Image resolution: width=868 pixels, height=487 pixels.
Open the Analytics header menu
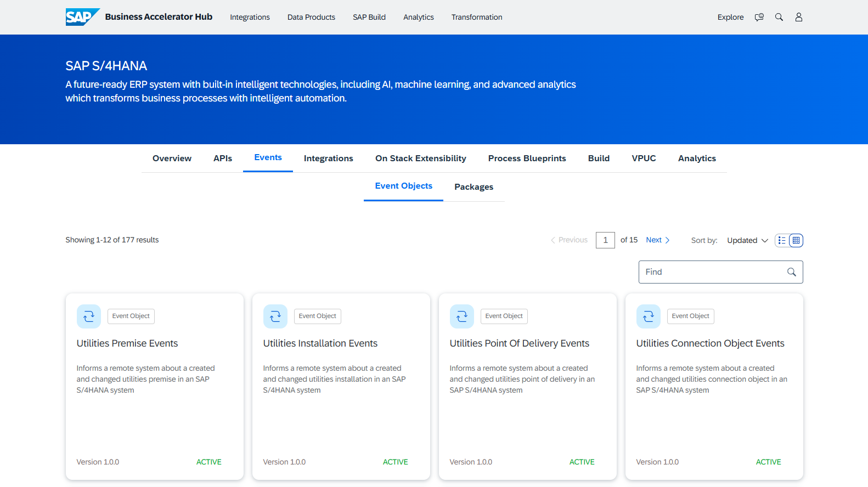tap(419, 17)
